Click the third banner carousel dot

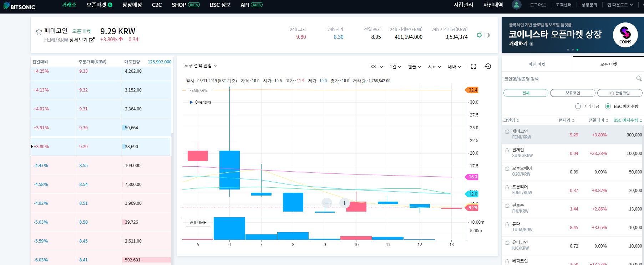[577, 50]
